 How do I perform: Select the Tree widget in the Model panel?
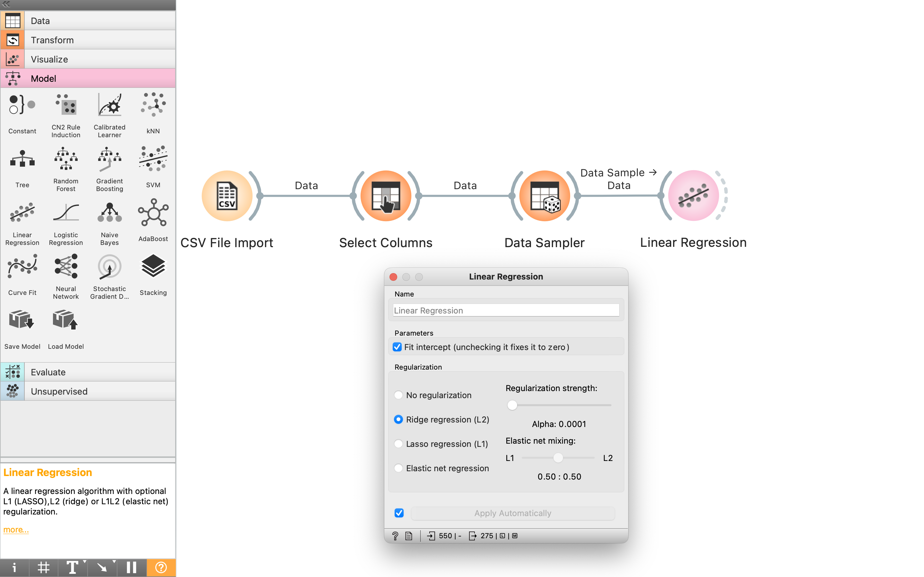[x=22, y=158]
